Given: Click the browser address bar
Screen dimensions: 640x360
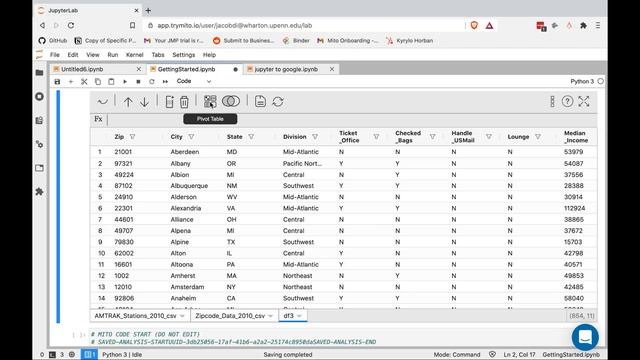Looking at the screenshot, I should click(304, 25).
